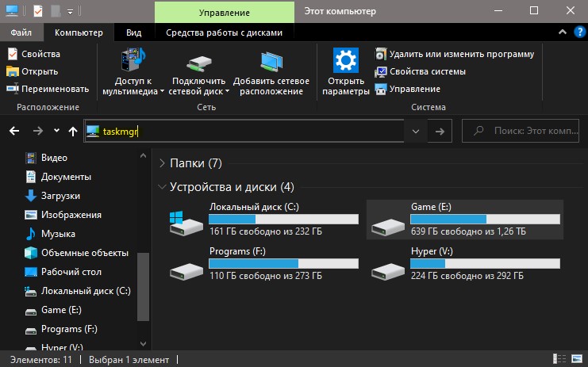This screenshot has height=367, width=588.
Task: Open the Файл menu tab
Action: 21,32
